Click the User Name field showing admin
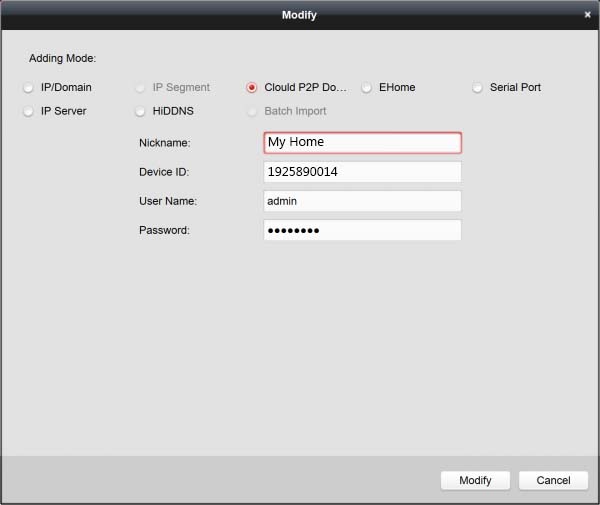Image resolution: width=600 pixels, height=505 pixels. point(361,201)
